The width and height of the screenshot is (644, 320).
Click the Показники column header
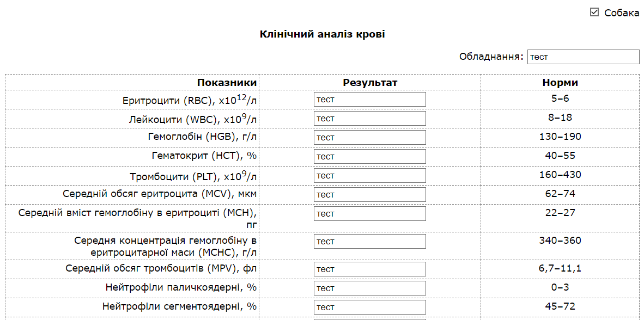(227, 83)
